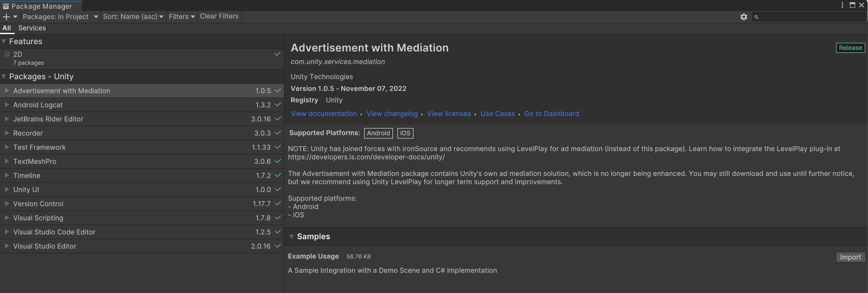Open the Packages: In Project dropdown
This screenshot has height=293, width=868.
click(60, 17)
